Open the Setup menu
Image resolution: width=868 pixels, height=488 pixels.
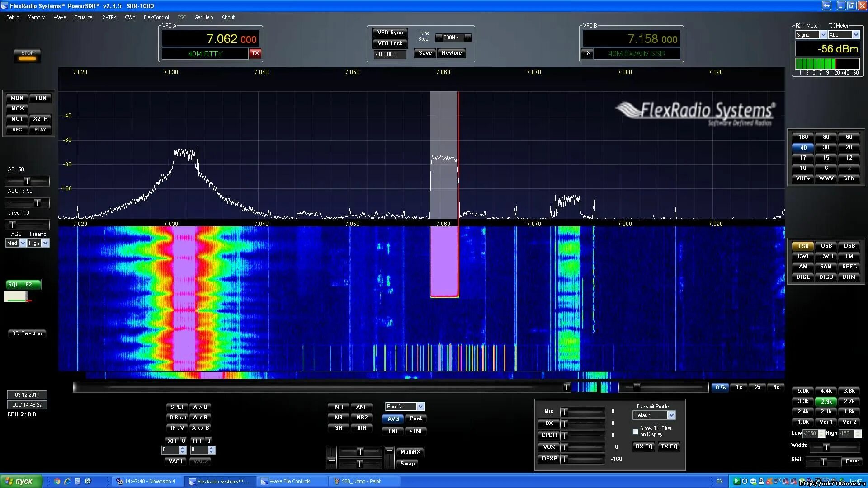pyautogui.click(x=13, y=17)
